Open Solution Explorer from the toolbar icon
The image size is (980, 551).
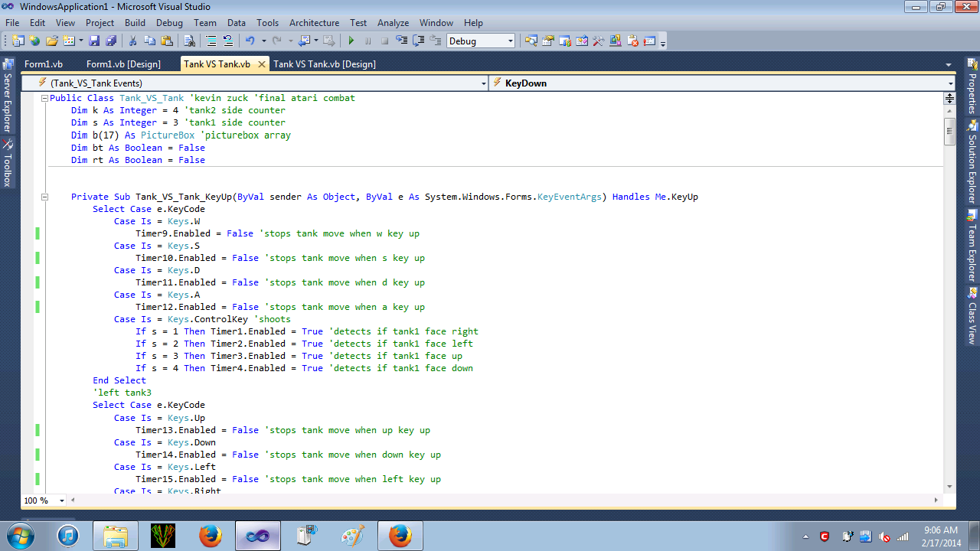pyautogui.click(x=531, y=41)
